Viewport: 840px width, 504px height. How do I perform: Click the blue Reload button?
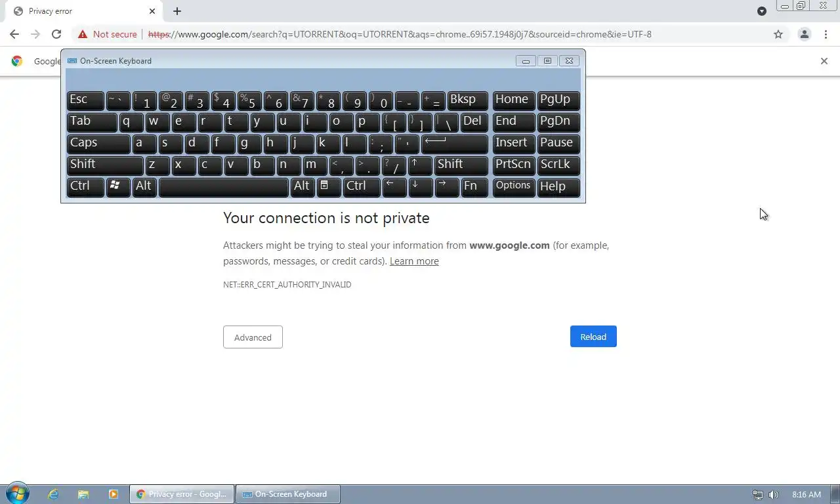click(593, 337)
